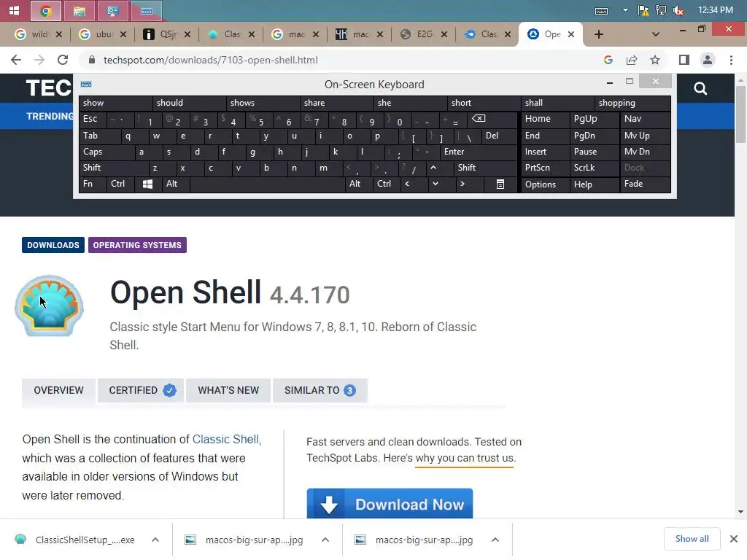Viewport: 747px width, 560px height.
Task: Click the Download Now button
Action: coord(390,504)
